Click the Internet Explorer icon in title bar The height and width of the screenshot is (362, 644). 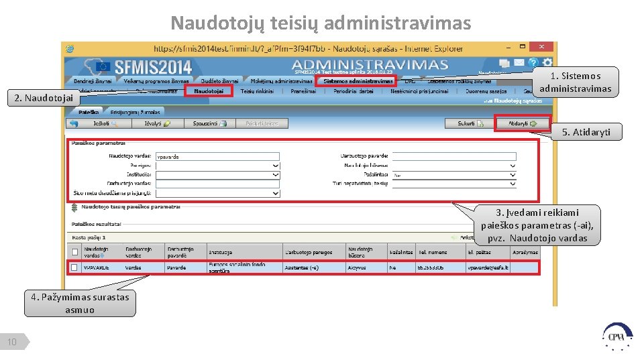coord(70,49)
